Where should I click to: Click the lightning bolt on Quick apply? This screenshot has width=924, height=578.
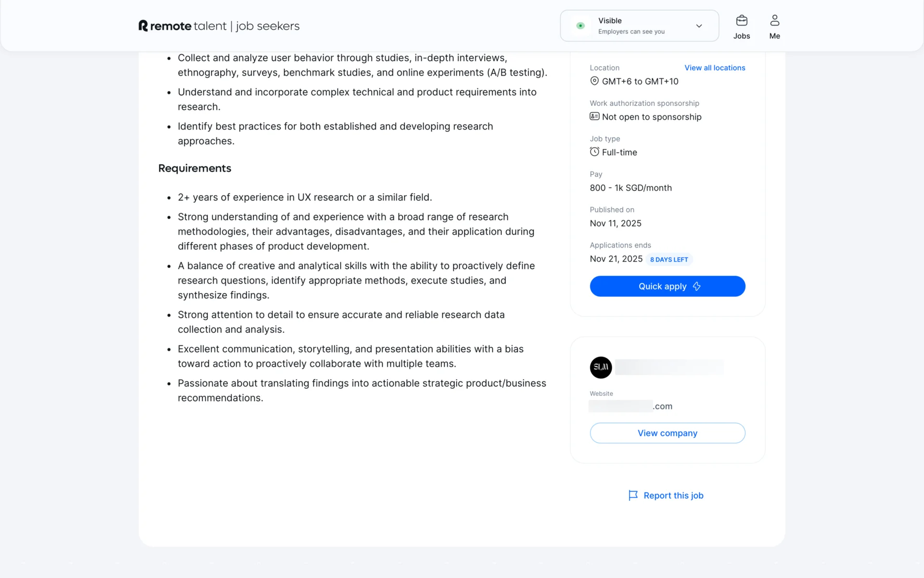point(696,287)
